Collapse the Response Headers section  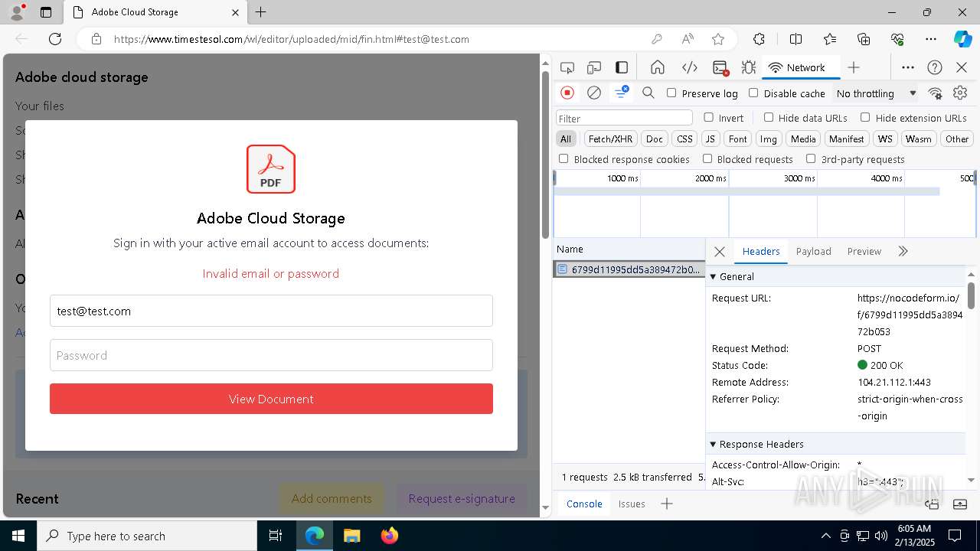713,444
